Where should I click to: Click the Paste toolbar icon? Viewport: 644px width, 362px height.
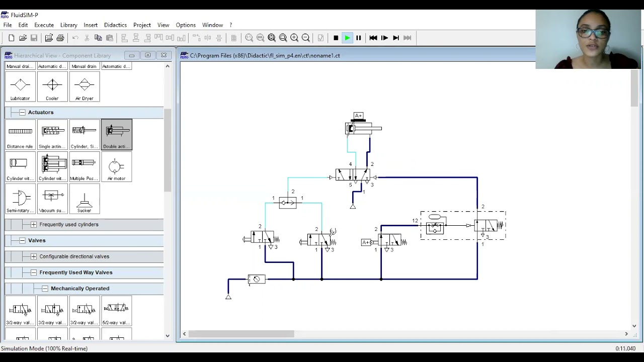tap(109, 38)
